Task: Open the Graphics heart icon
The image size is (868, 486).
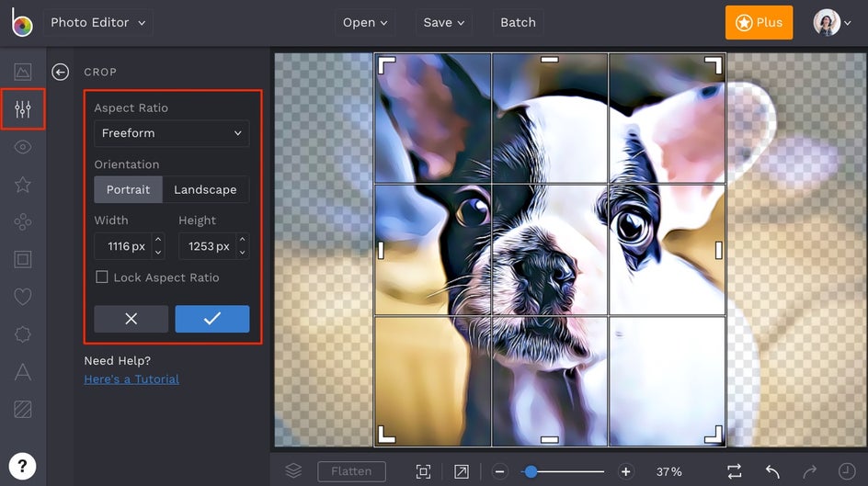Action: [23, 297]
